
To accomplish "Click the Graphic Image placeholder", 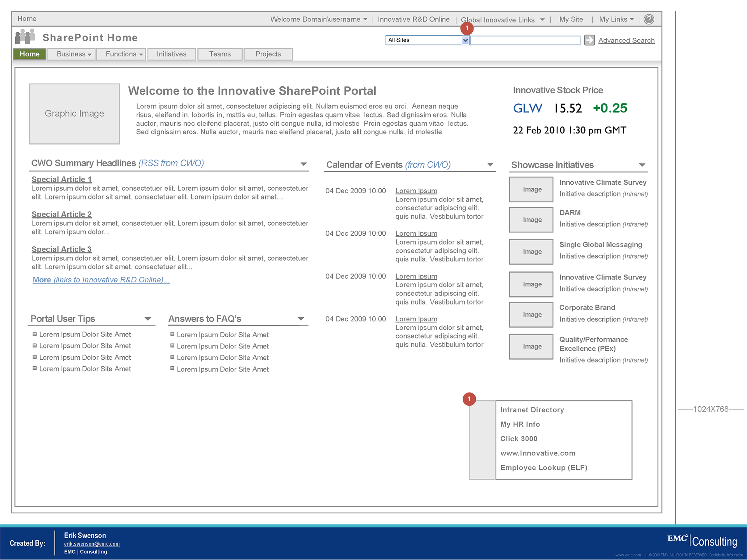I will (74, 114).
